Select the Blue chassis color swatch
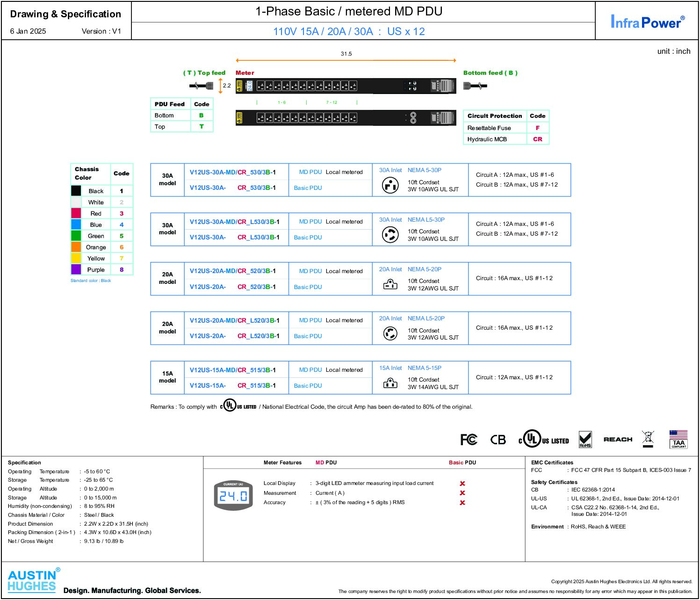 [76, 224]
